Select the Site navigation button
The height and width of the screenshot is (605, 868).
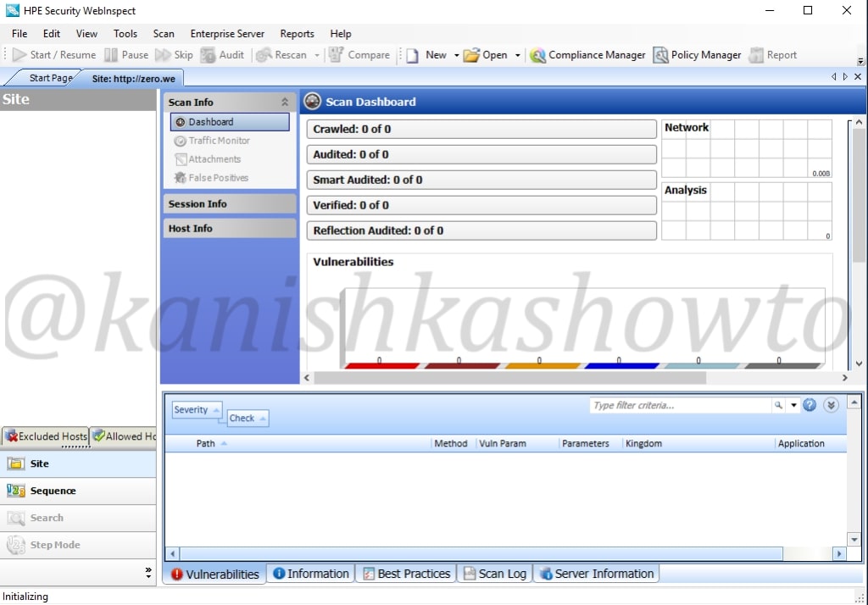pos(78,463)
